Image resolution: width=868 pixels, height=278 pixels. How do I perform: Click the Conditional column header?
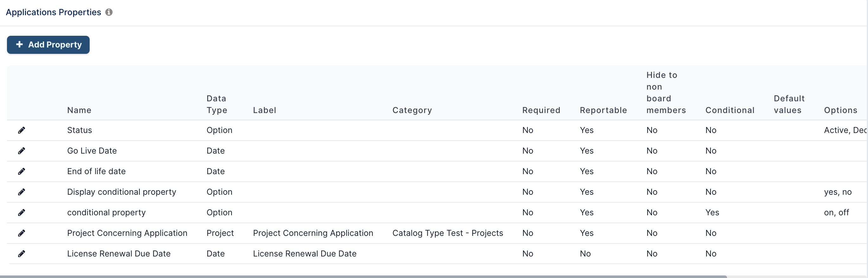coord(730,110)
